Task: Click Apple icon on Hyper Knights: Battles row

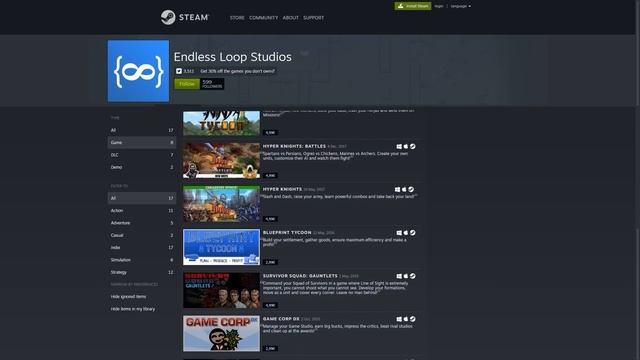Action: pos(406,146)
